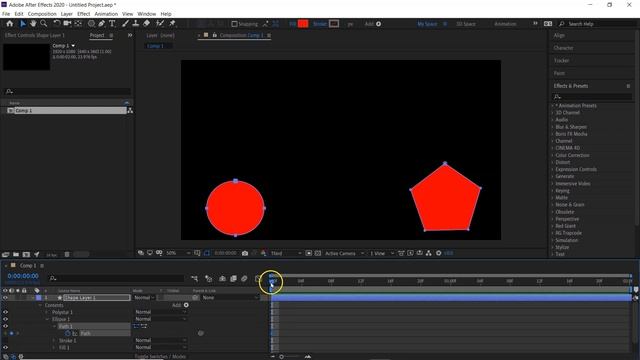Open the Character panel
Image resolution: width=640 pixels, height=360 pixels.
pyautogui.click(x=563, y=48)
